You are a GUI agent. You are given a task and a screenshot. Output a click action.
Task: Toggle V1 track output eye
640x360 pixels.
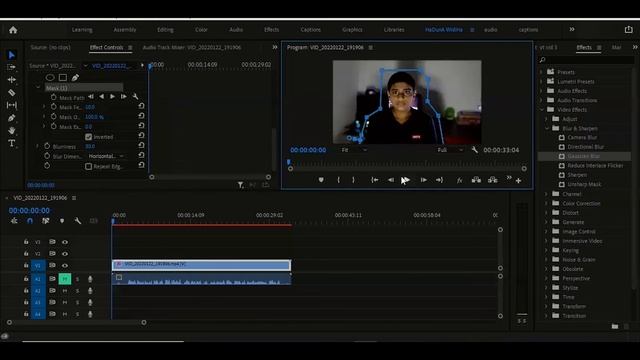tap(65, 266)
